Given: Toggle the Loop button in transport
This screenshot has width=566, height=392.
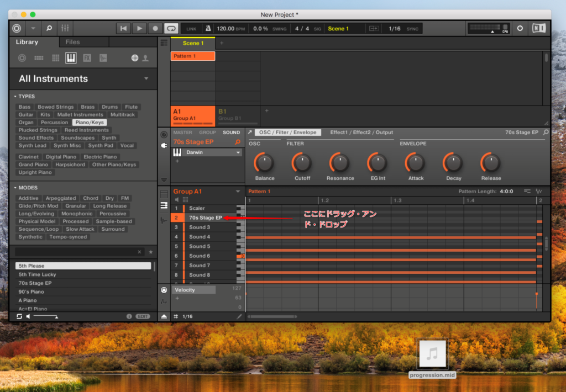Looking at the screenshot, I should pyautogui.click(x=171, y=28).
